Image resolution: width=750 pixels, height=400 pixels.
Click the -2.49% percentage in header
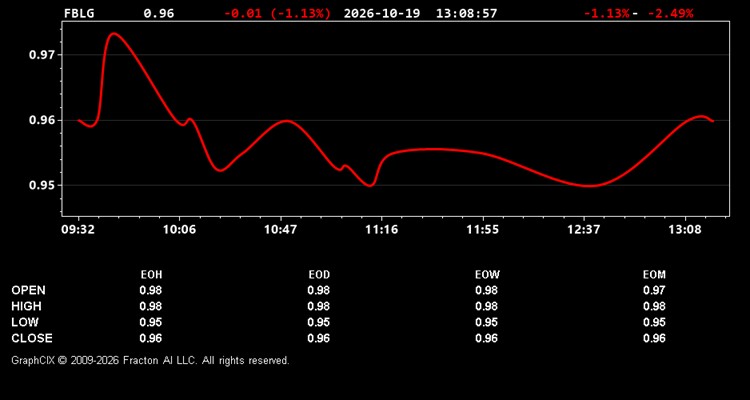[670, 13]
